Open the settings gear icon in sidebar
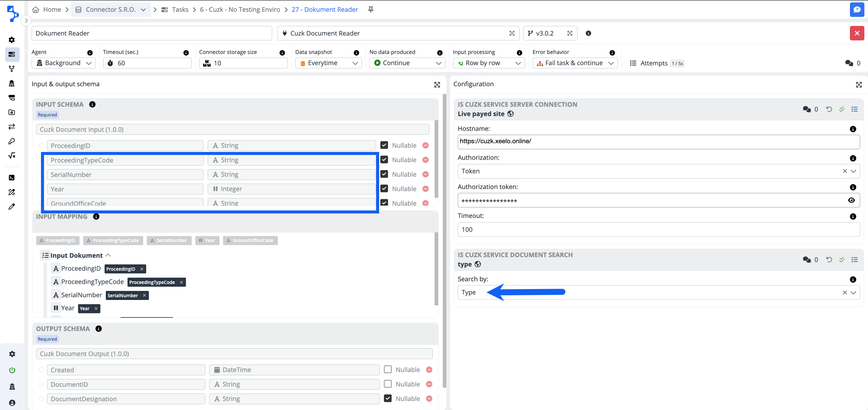 point(12,39)
